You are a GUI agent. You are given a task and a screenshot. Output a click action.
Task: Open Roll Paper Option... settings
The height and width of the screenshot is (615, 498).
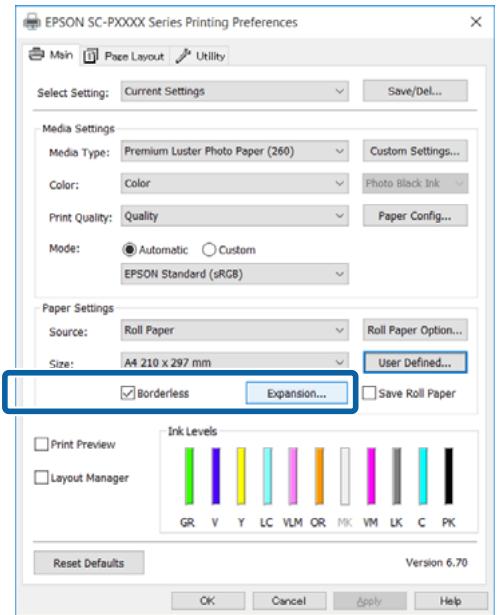[415, 330]
